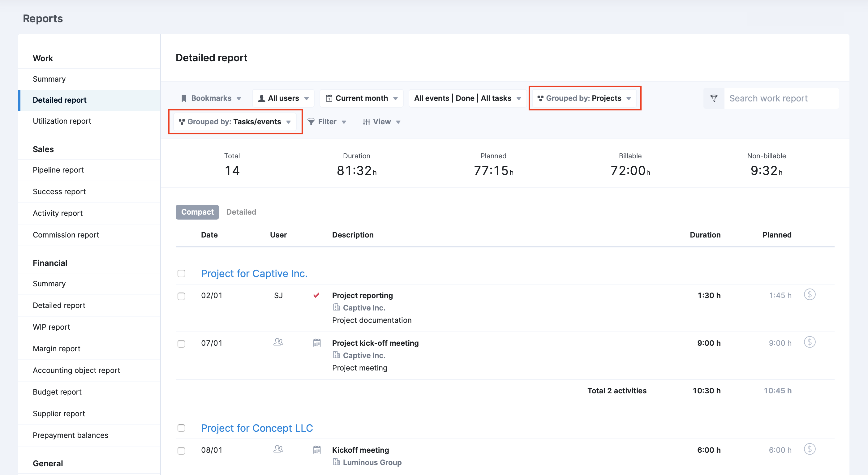Open Activity report in sidebar
Screen dimensions: 868x475
pos(89,213)
